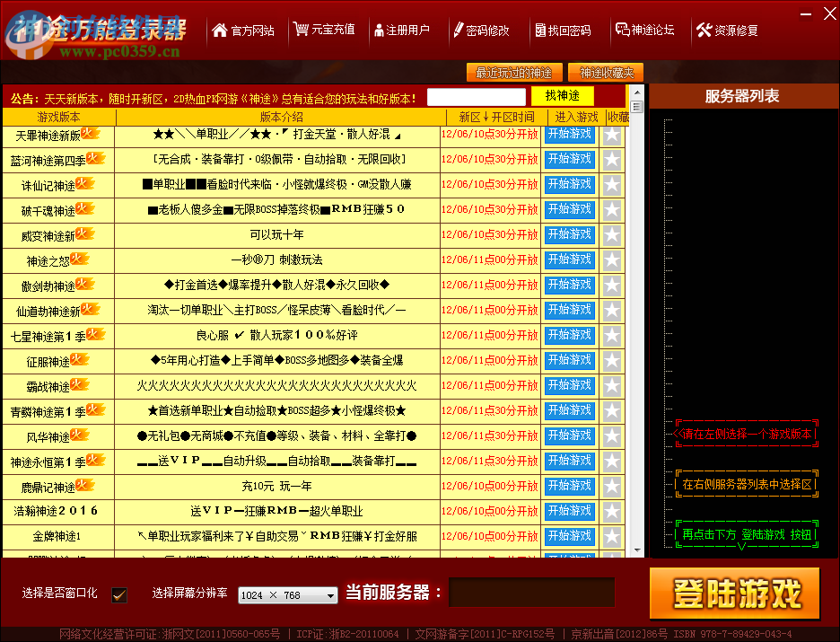Screen dimensions: 840x642
Task: Open the 找回密码 password recovery link
Action: 563,30
